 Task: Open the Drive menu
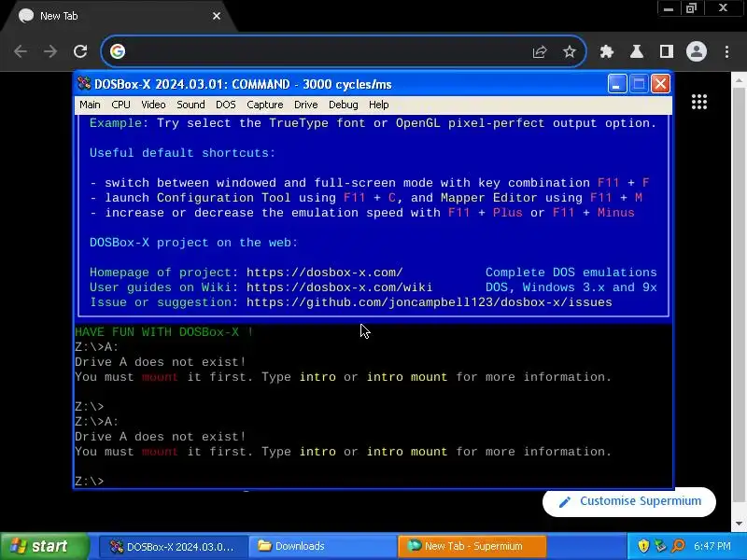pyautogui.click(x=306, y=105)
